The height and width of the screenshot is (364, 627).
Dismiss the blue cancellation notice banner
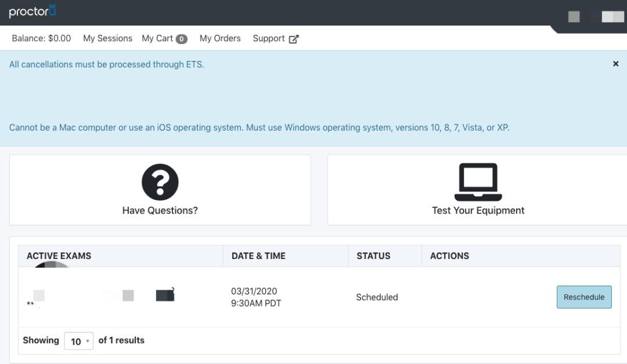[x=615, y=64]
